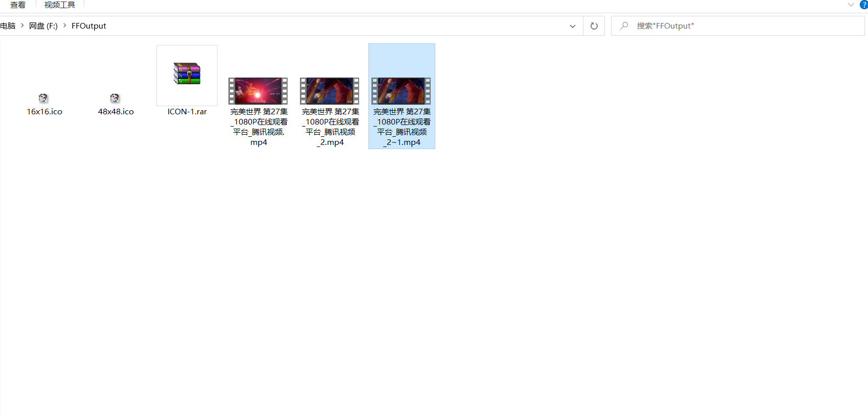Viewport: 868px width, 419px height.
Task: Click the magnifier icon in search box
Action: click(x=624, y=26)
